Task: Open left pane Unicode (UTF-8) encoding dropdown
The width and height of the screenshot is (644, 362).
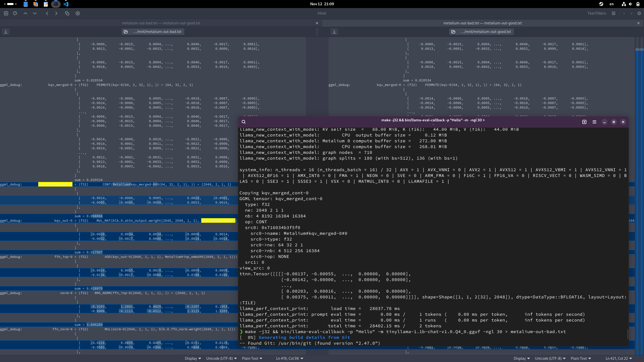Action: point(221,358)
